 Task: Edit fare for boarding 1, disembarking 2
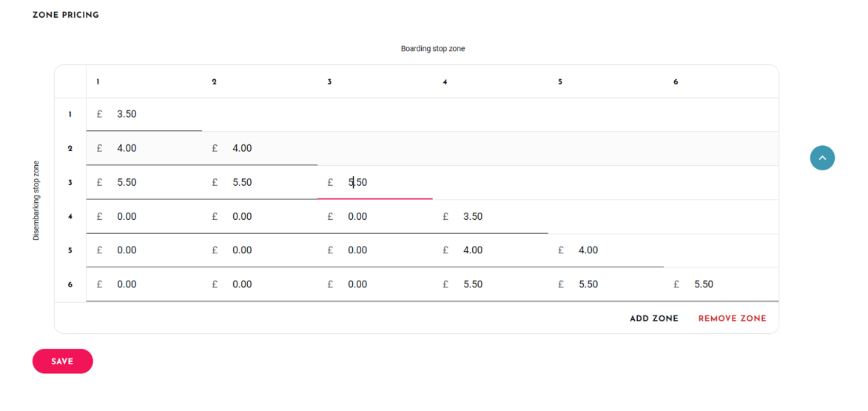click(144, 148)
